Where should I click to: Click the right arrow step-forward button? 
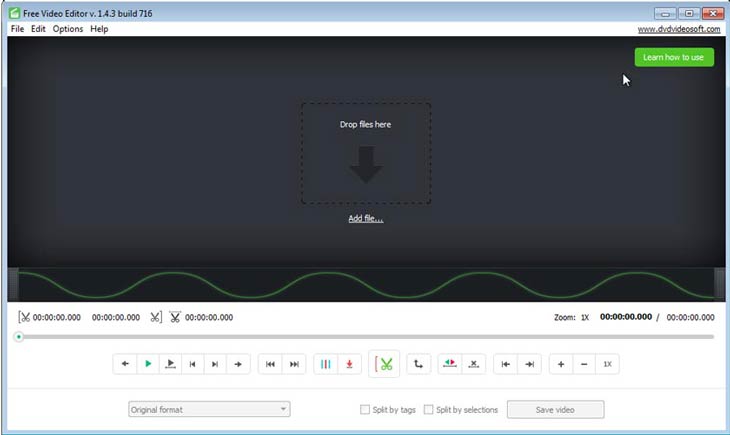click(x=238, y=364)
